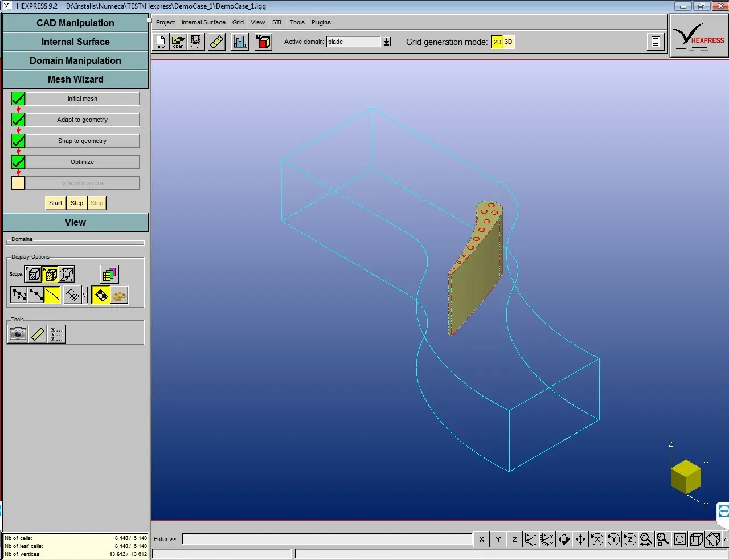
Task: Click the boundary conditions red cube icon
Action: pos(263,42)
